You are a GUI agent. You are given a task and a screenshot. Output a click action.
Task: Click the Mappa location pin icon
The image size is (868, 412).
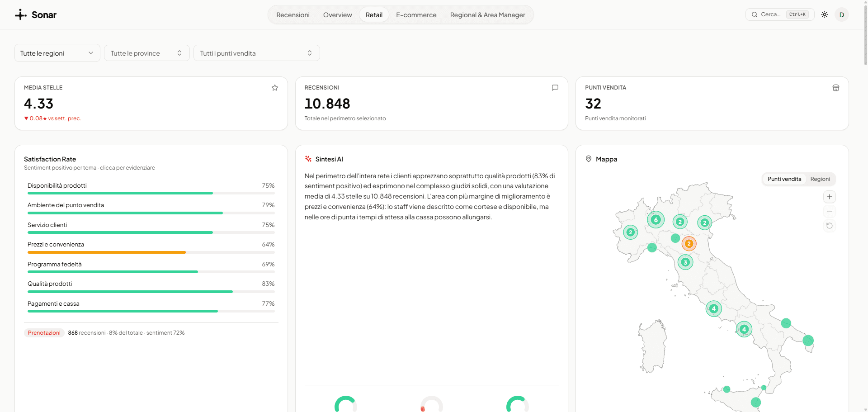pyautogui.click(x=589, y=159)
